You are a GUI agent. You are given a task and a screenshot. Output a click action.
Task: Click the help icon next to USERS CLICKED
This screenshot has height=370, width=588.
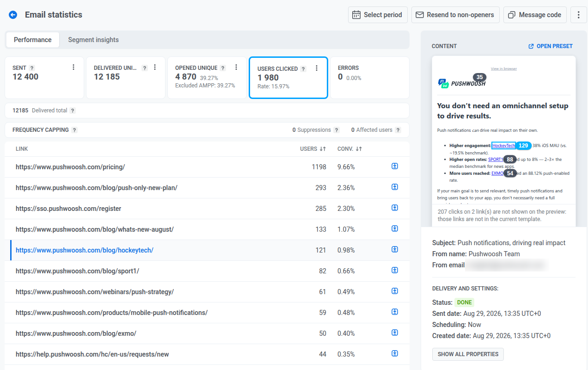[x=303, y=69]
